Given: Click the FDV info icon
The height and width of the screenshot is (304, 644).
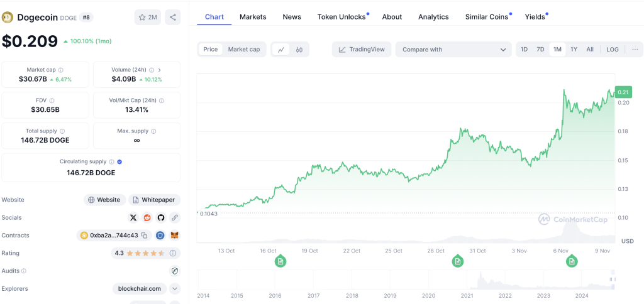Looking at the screenshot, I should pyautogui.click(x=52, y=100).
